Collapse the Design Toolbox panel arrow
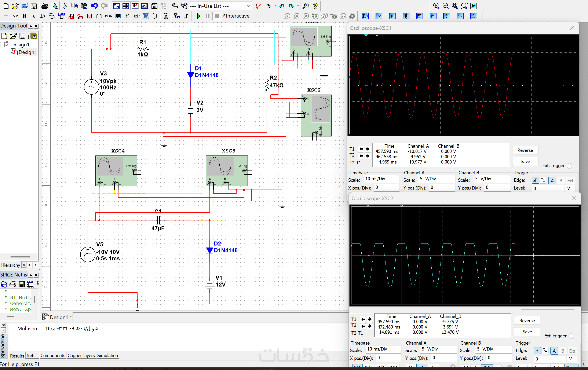The width and height of the screenshot is (588, 370). pos(31,26)
